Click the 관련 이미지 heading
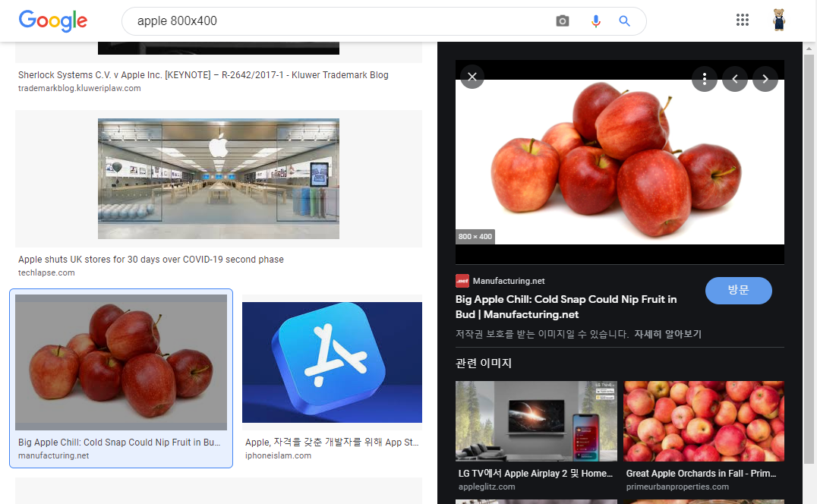 point(484,363)
